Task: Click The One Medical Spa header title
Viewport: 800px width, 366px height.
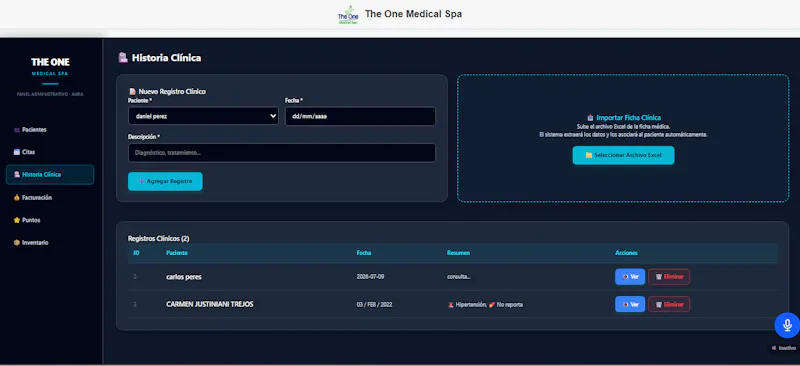Action: (413, 14)
